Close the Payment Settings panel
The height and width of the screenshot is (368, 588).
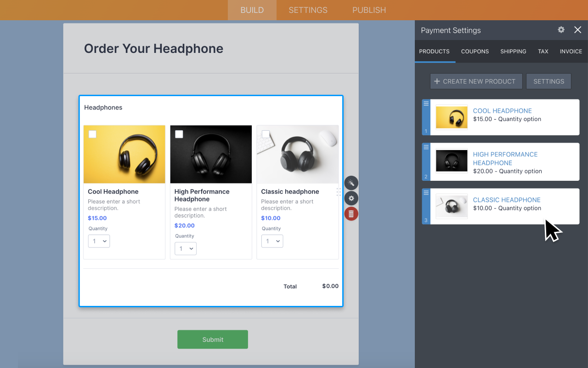click(577, 30)
